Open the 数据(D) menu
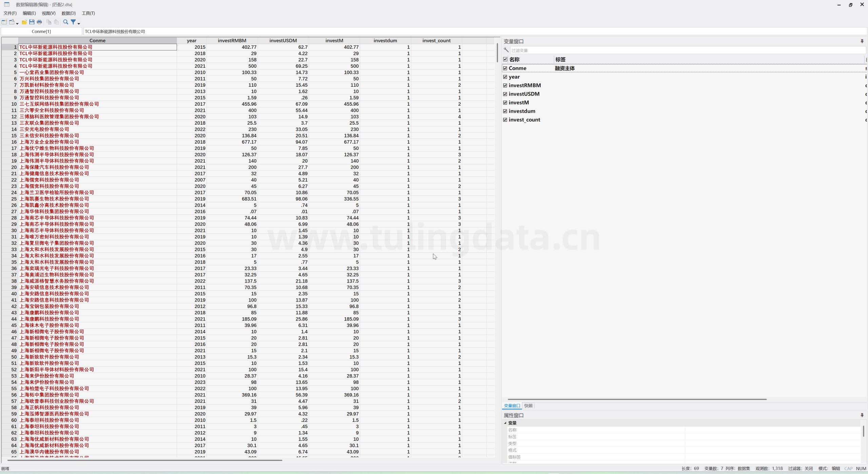Viewport: 868px width, 474px height. (68, 13)
